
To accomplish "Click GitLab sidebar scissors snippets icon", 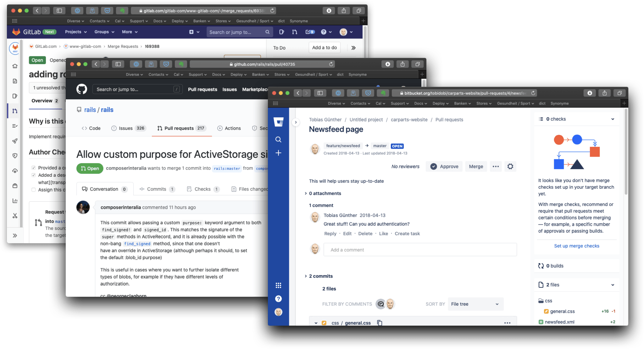I will pos(15,216).
